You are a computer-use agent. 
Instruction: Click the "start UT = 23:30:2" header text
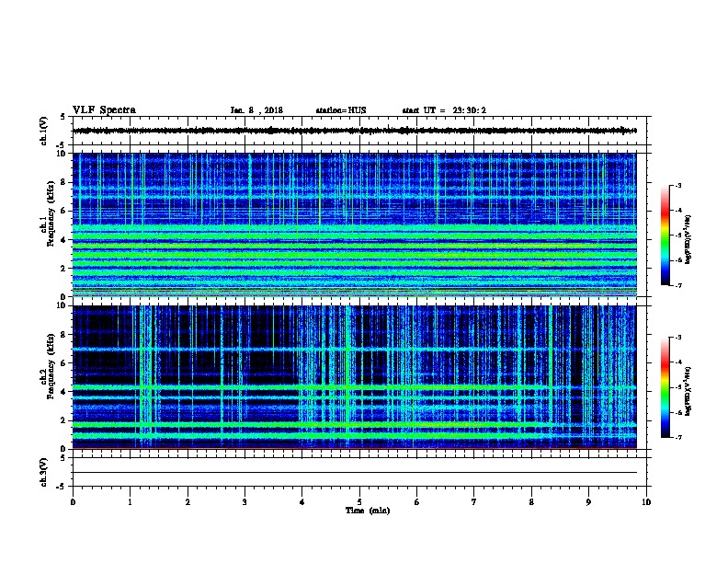[444, 110]
